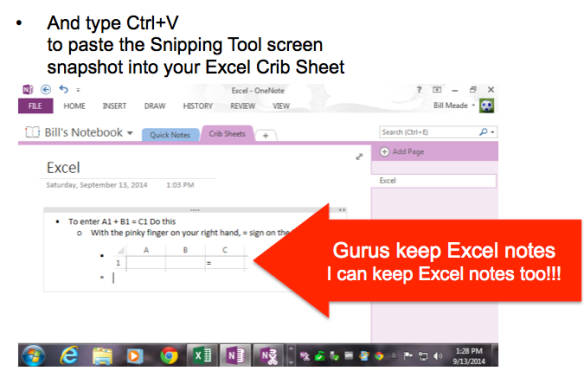Click the note container collapse arrows
584x371 pixels.
[x=342, y=210]
